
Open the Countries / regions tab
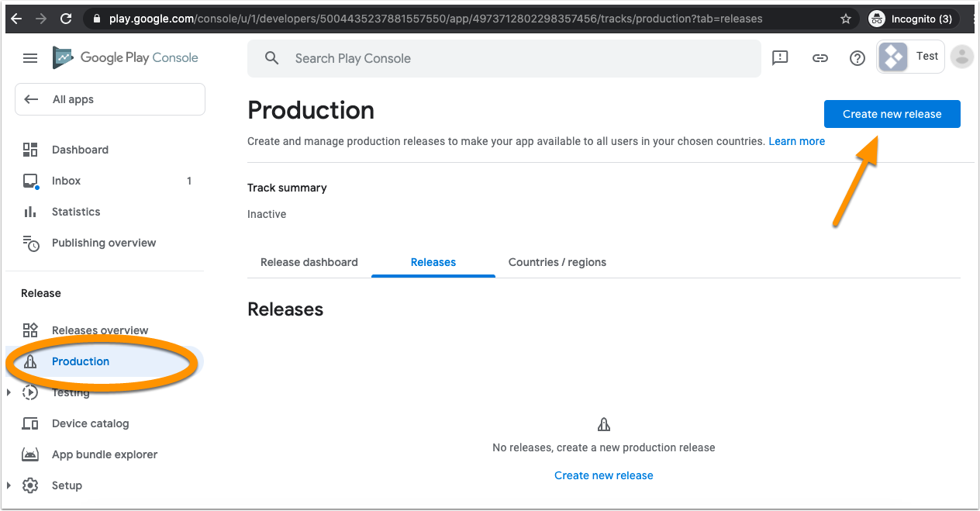[557, 262]
